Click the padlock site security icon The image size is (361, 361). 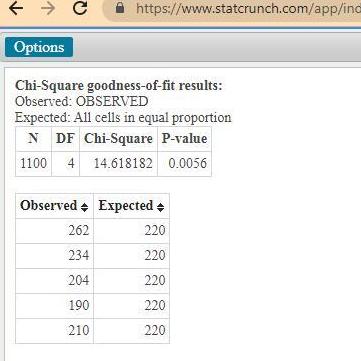click(120, 8)
